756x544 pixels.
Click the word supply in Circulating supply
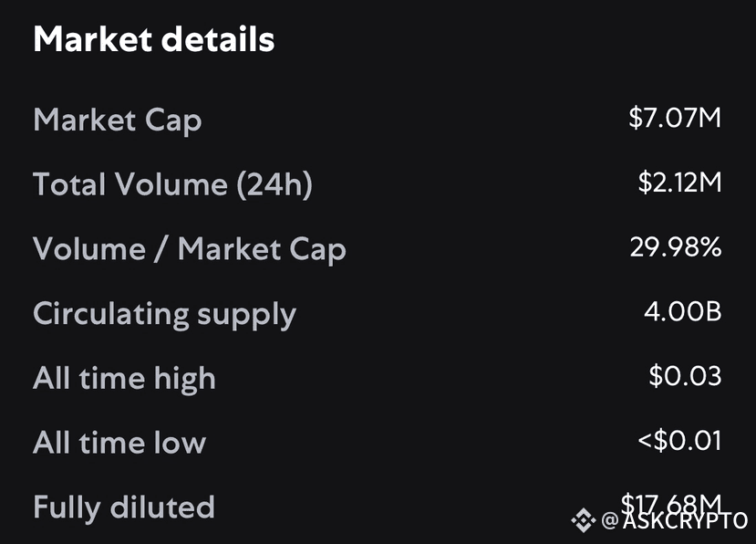pos(246,316)
